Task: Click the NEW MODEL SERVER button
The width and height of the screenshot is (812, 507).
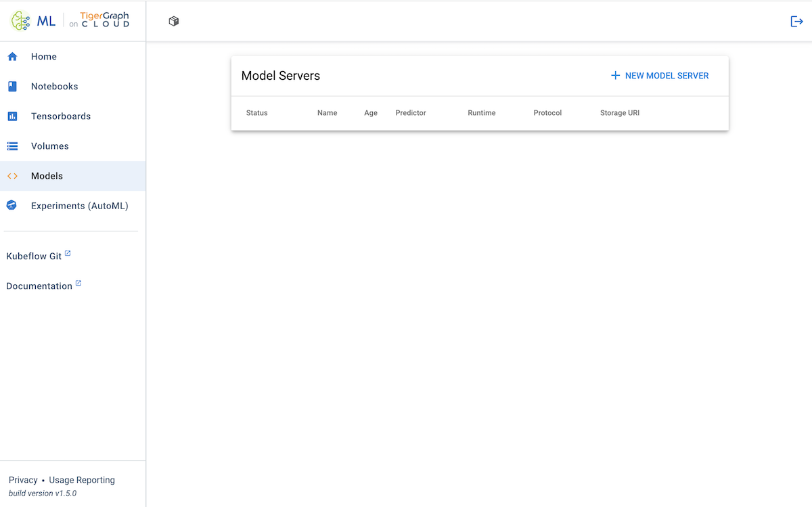Action: tap(660, 75)
